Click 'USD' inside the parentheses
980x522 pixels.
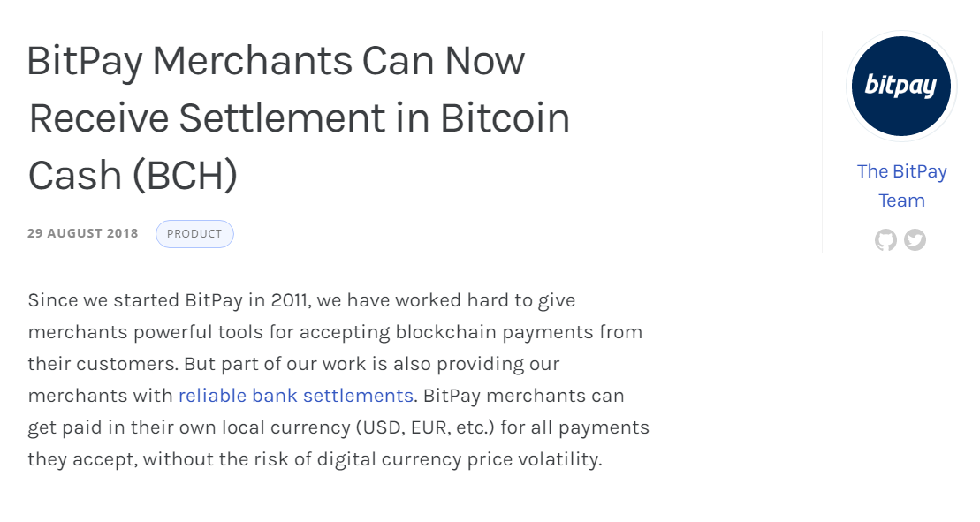click(384, 427)
